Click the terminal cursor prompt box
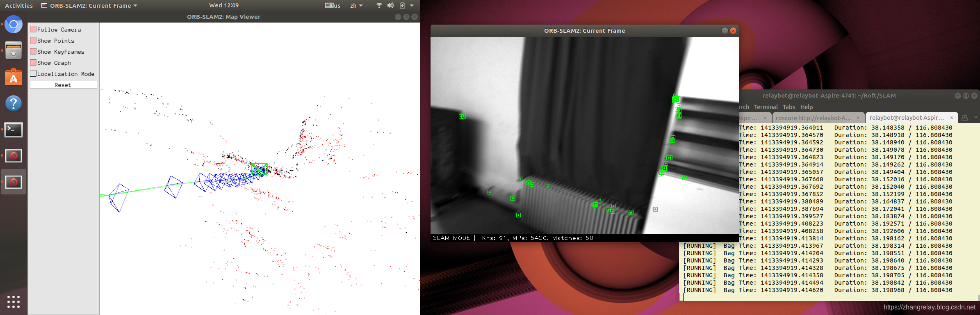This screenshot has height=315, width=980. [681, 297]
